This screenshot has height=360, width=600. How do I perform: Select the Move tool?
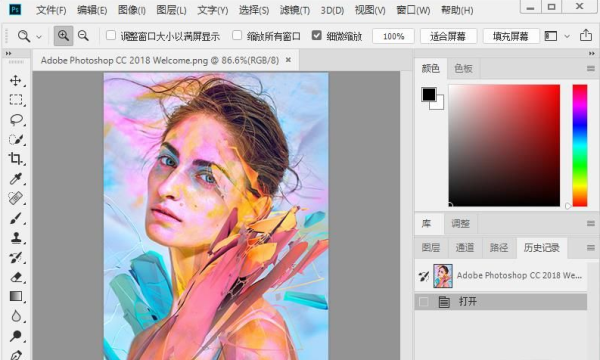coord(16,80)
